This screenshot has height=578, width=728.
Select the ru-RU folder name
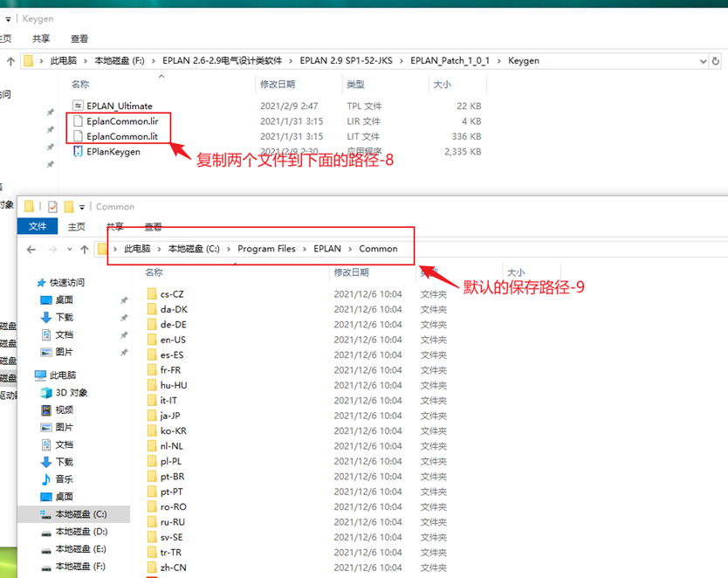[x=173, y=522]
